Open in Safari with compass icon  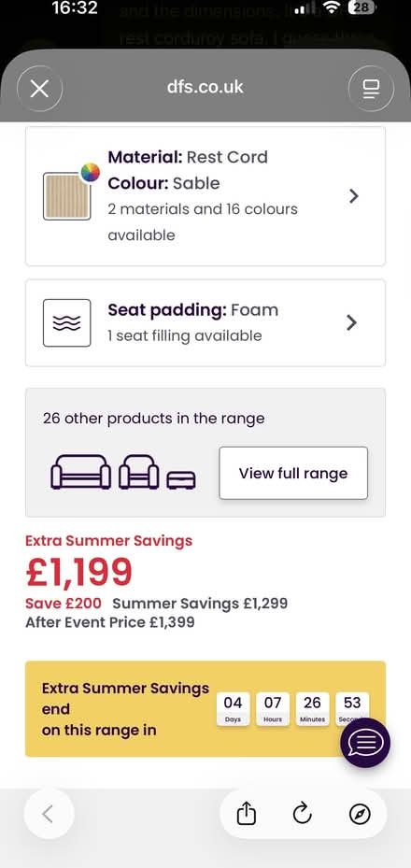coord(360,814)
